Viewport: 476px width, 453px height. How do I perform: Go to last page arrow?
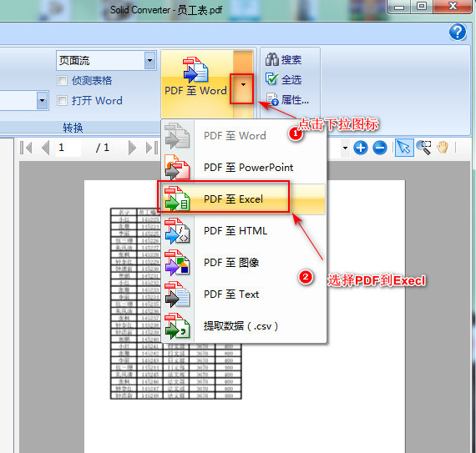pyautogui.click(x=152, y=148)
